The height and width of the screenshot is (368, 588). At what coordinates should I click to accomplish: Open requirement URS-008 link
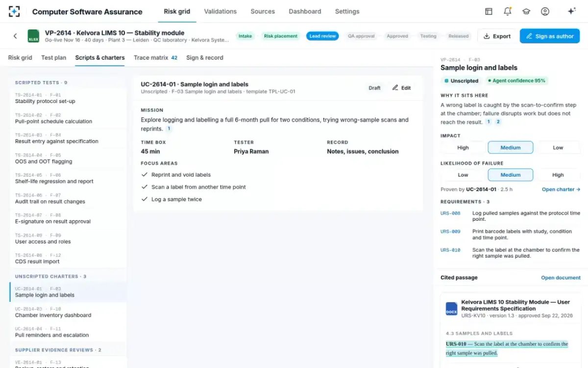450,213
